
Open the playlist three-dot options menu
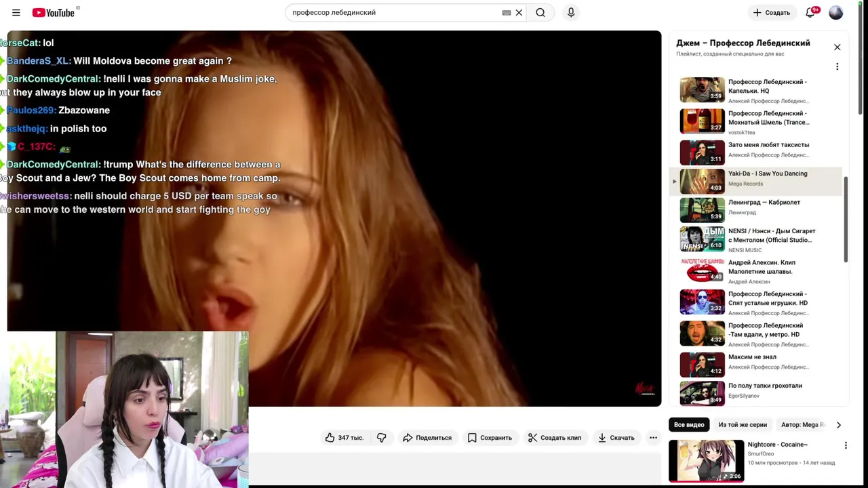point(837,66)
